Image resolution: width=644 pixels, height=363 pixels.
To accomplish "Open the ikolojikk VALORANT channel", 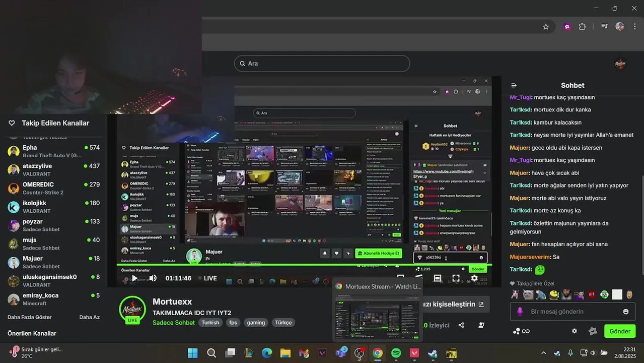I will pyautogui.click(x=54, y=207).
